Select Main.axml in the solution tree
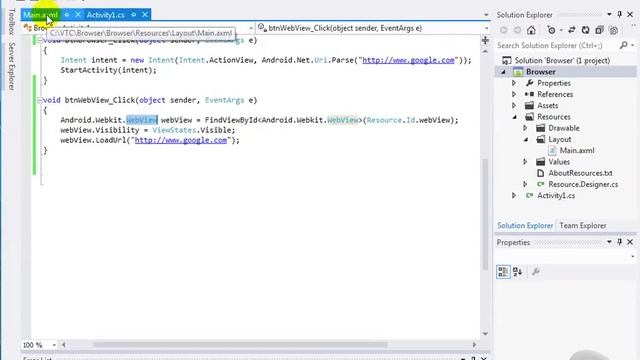This screenshot has width=640, height=360. [x=577, y=151]
